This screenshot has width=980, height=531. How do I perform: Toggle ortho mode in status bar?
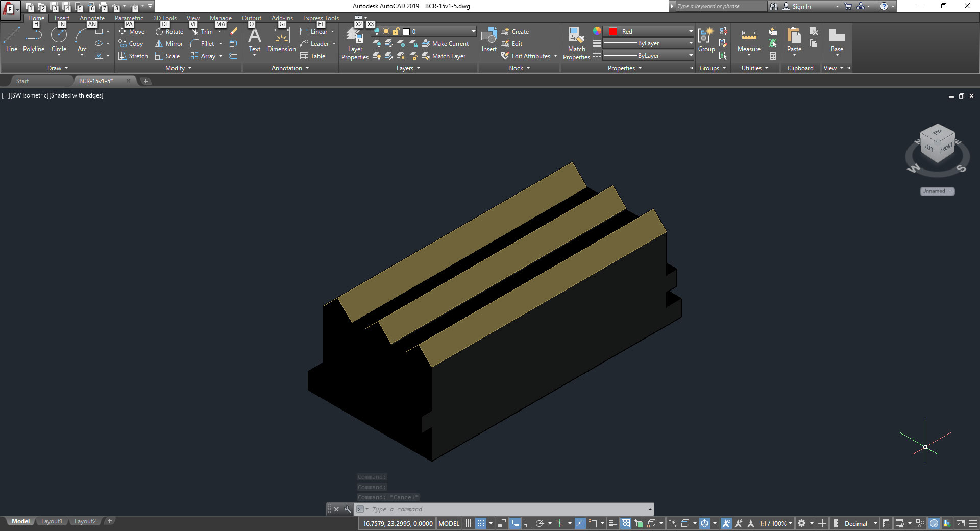point(527,523)
